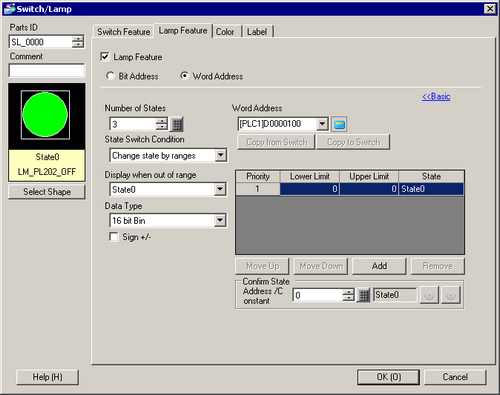Click the green lamp shape preview
Viewport: 500px width, 395px height.
(45, 115)
